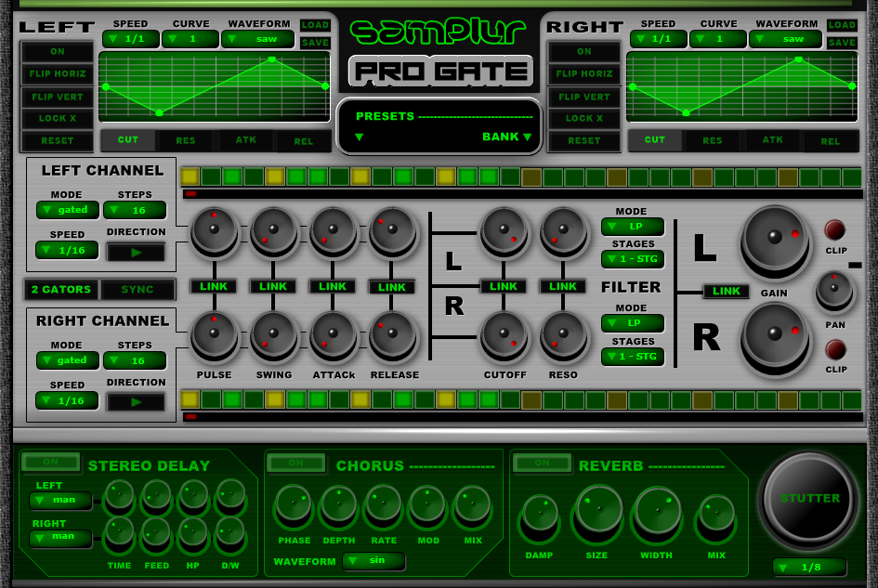The image size is (878, 588).
Task: Click the chorus DEPTH knob
Action: (339, 505)
